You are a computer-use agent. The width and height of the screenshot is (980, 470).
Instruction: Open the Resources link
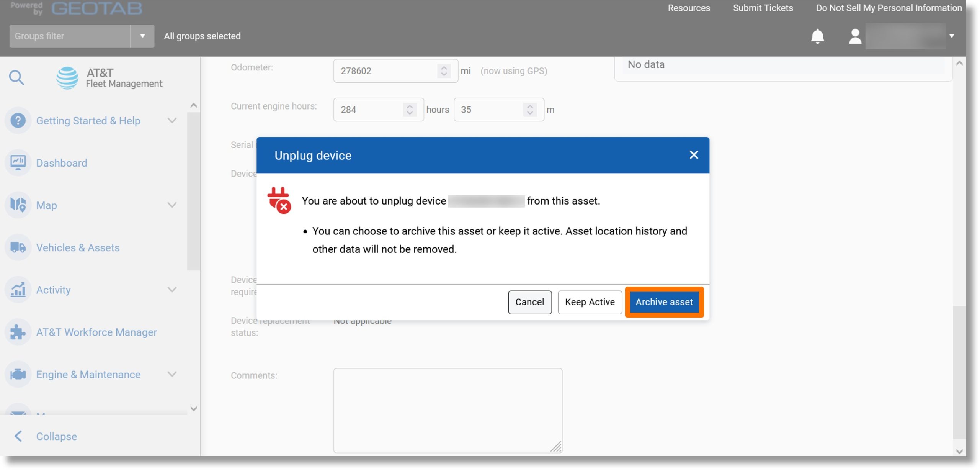pyautogui.click(x=689, y=8)
